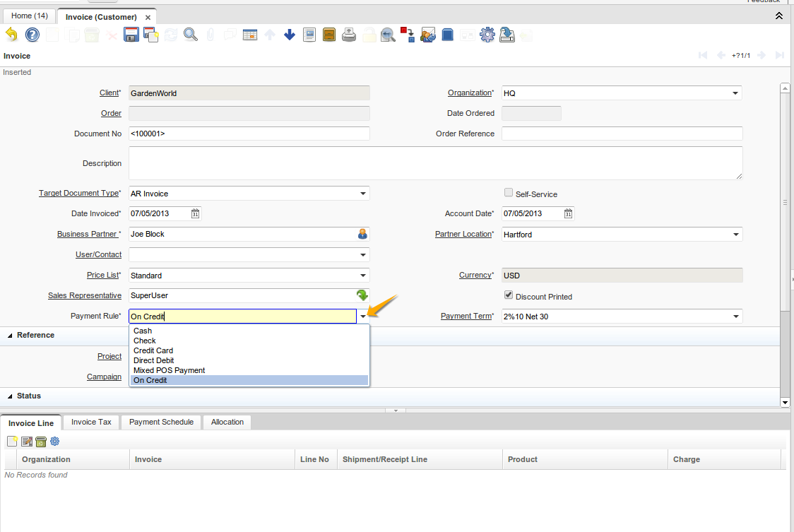Click the blue down arrow Next Record icon
The image size is (794, 532).
(x=290, y=35)
